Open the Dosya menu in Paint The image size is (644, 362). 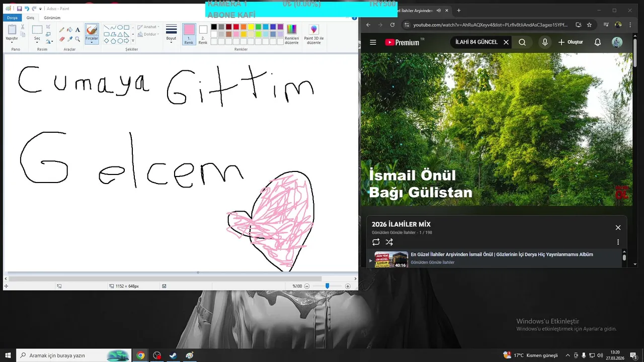(x=12, y=18)
